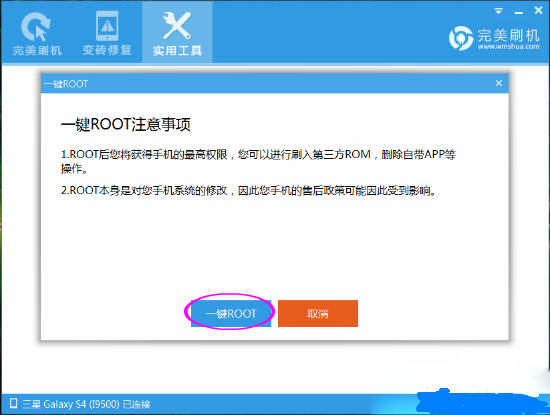Screen dimensions: 550x415
Task: Click the 完美刷机 logo icon
Action: pos(461,38)
